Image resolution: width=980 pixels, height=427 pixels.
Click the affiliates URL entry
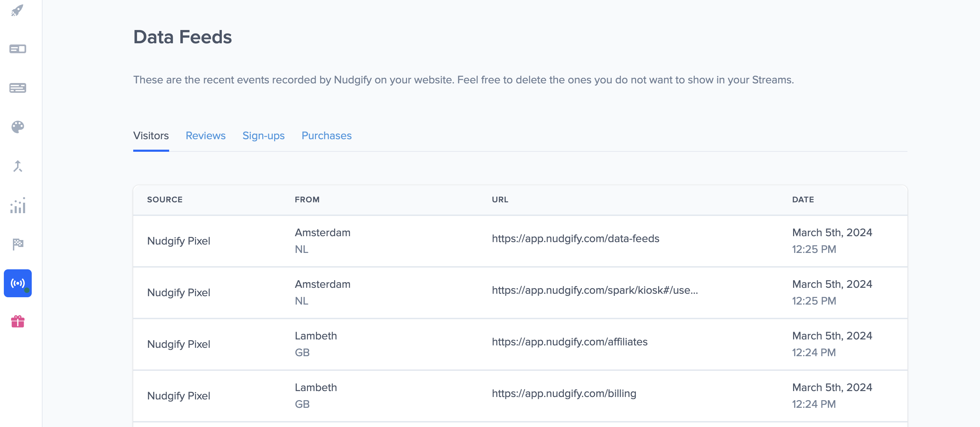coord(570,342)
